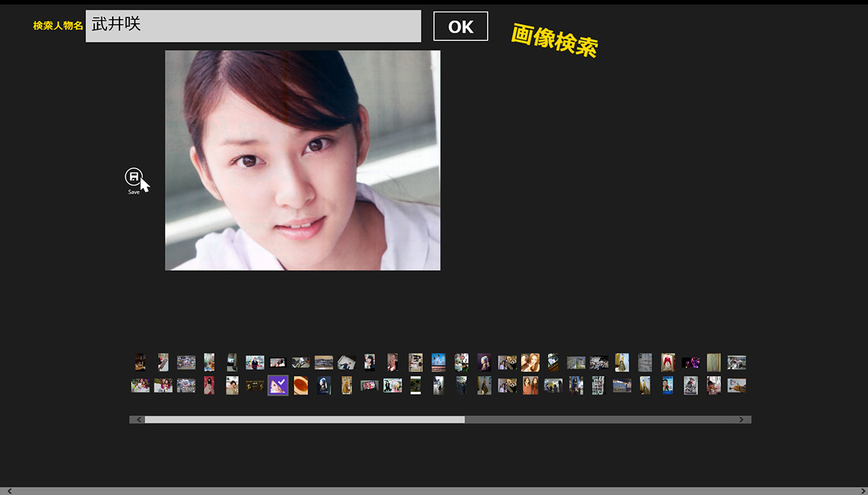Image resolution: width=868 pixels, height=495 pixels.
Task: Open the red kimono thumbnail in top row
Action: tap(668, 362)
